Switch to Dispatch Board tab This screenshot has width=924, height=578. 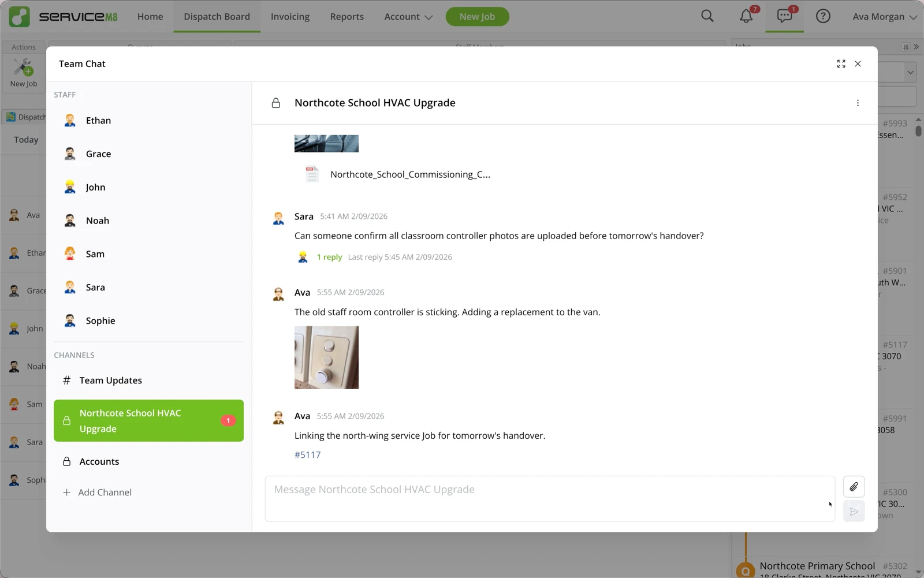click(x=217, y=17)
